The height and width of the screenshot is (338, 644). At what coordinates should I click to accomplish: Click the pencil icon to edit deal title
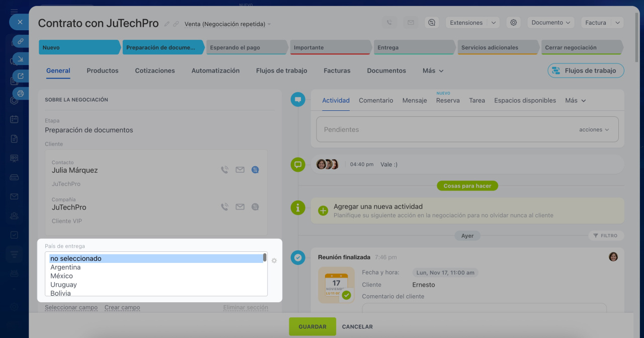tap(167, 24)
